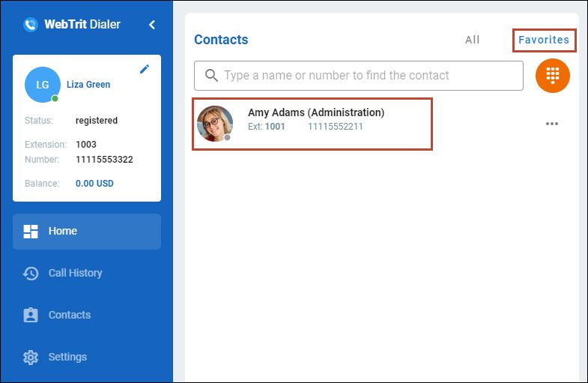This screenshot has width=588, height=383.
Task: Click Amy Adams extension 1001
Action: pyautogui.click(x=275, y=127)
